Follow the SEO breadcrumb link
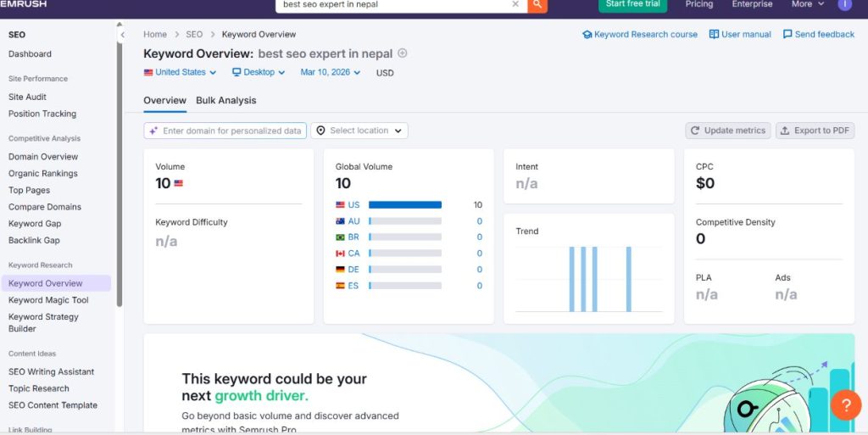The height and width of the screenshot is (435, 868). pos(194,34)
